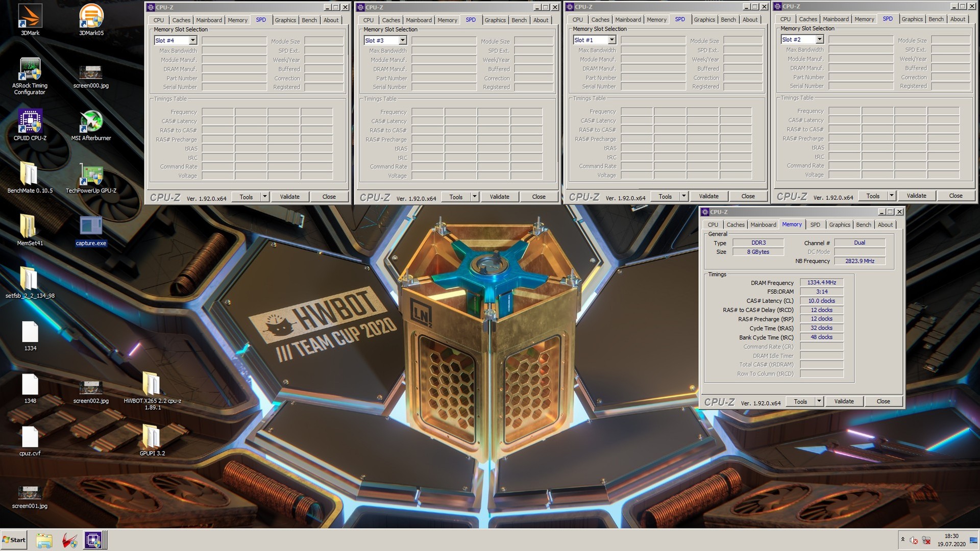Open HWBOT X265 2.2 cpu-z folder

coord(152,390)
